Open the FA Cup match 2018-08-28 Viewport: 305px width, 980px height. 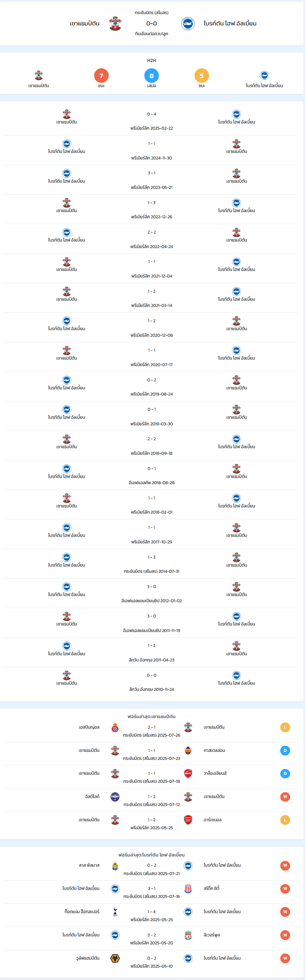pos(152,475)
